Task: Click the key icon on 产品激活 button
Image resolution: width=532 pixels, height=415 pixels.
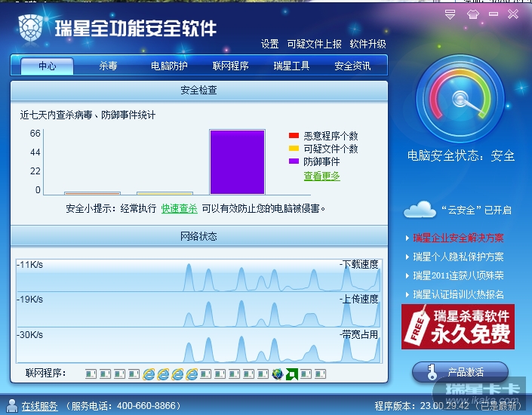Action: click(x=432, y=372)
